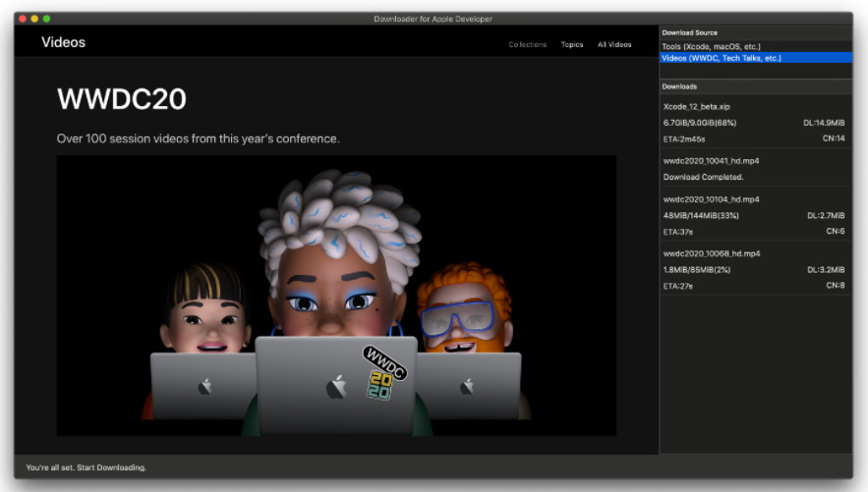Click the WWDC20 heading

[122, 99]
